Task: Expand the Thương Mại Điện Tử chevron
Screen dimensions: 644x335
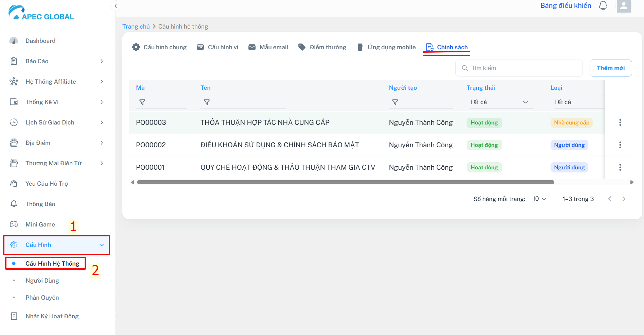Action: 102,163
